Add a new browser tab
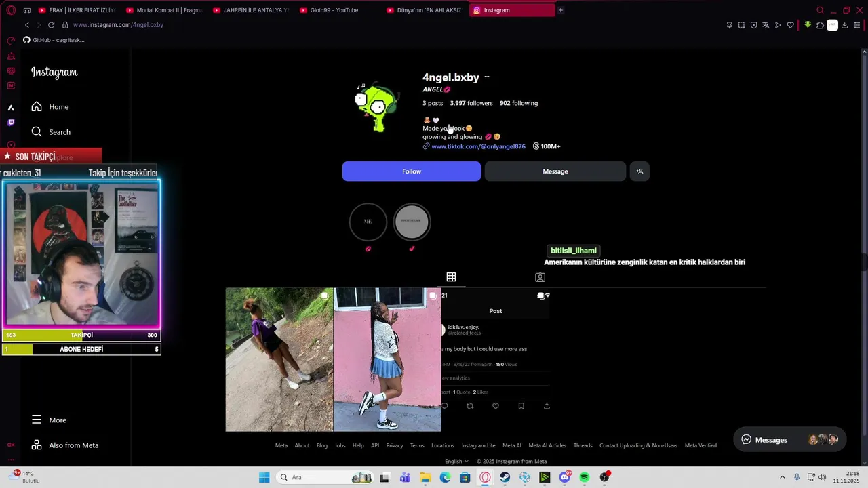 click(560, 10)
